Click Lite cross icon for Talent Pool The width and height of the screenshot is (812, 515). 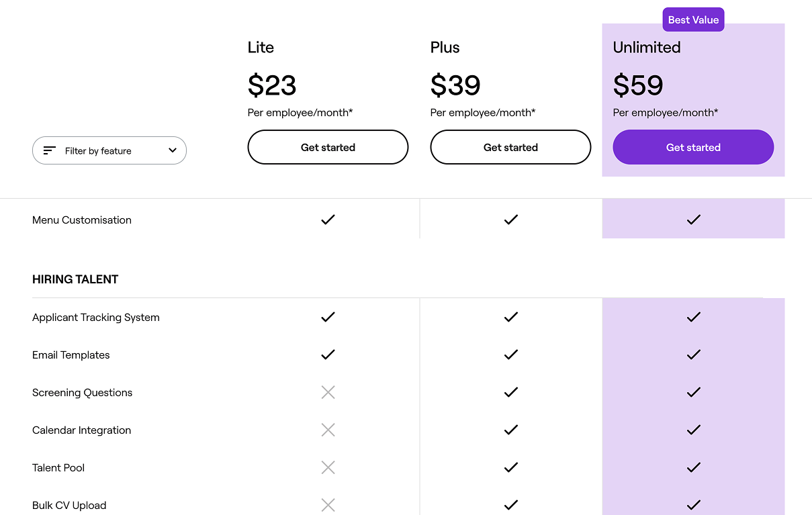tap(328, 467)
